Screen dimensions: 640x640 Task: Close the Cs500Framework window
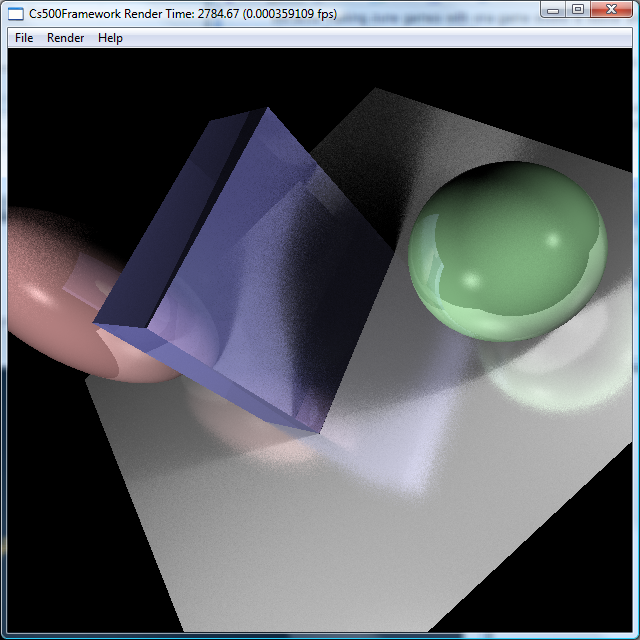tap(611, 9)
